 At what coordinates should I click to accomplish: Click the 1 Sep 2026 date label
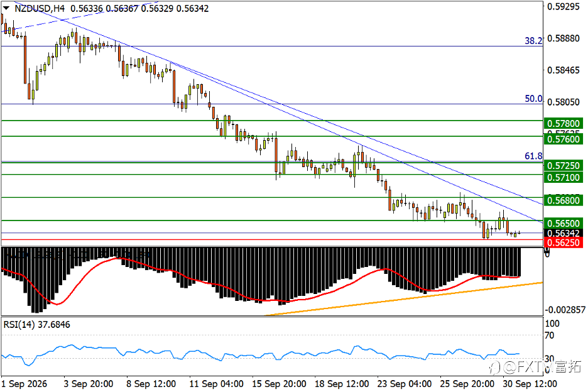[24, 384]
